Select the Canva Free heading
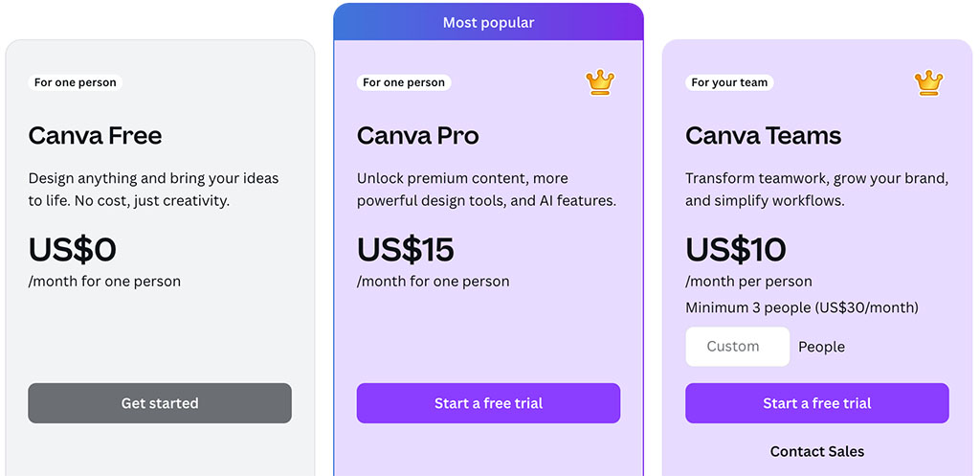The height and width of the screenshot is (476, 980). (x=95, y=136)
